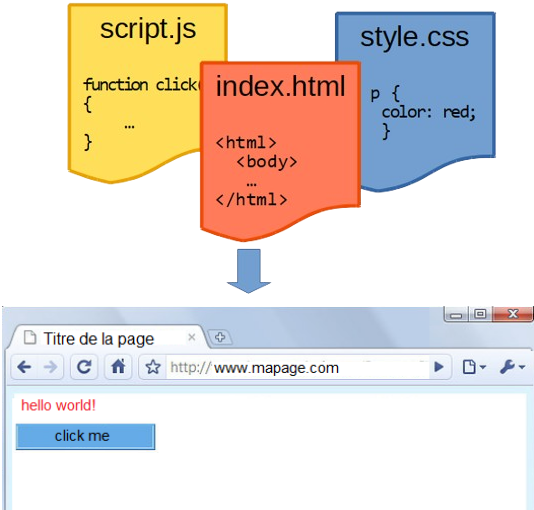Click the 'click me' button
The width and height of the screenshot is (534, 510).
point(85,436)
